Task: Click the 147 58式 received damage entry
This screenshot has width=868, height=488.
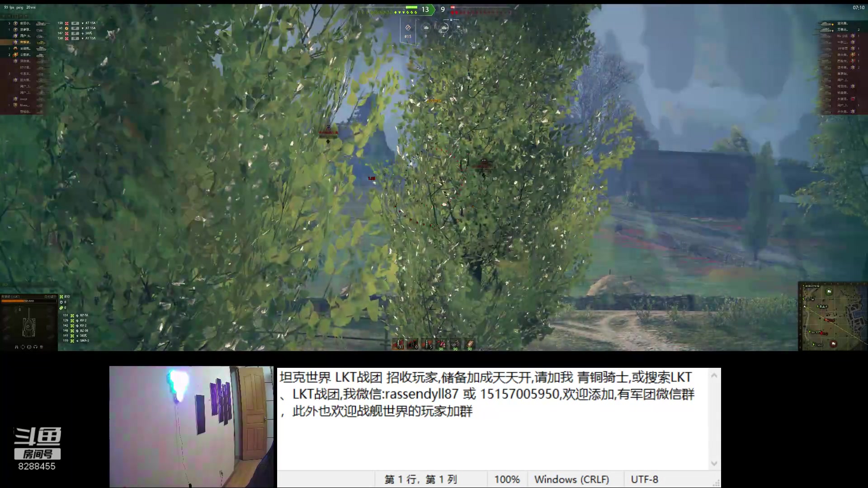Action: 75,33
